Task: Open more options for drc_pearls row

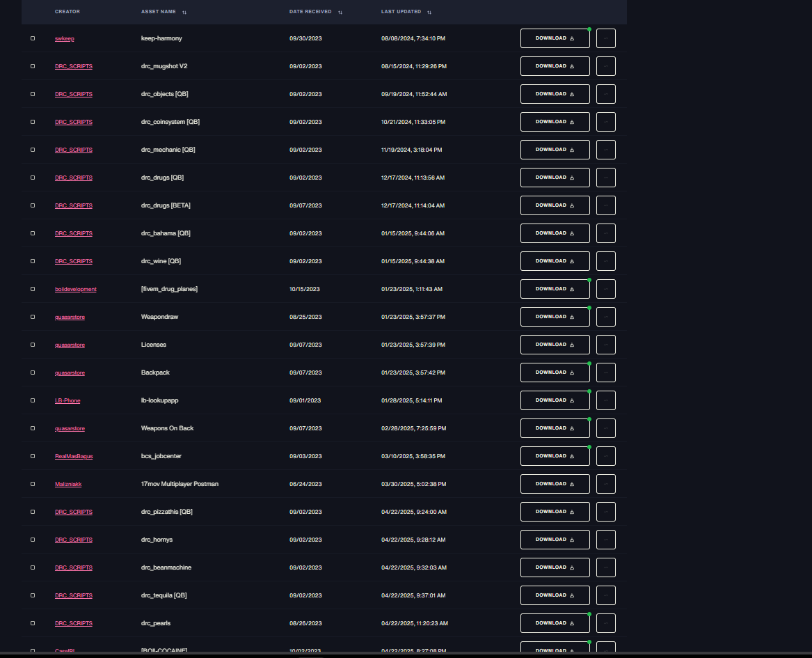Action: tap(606, 623)
